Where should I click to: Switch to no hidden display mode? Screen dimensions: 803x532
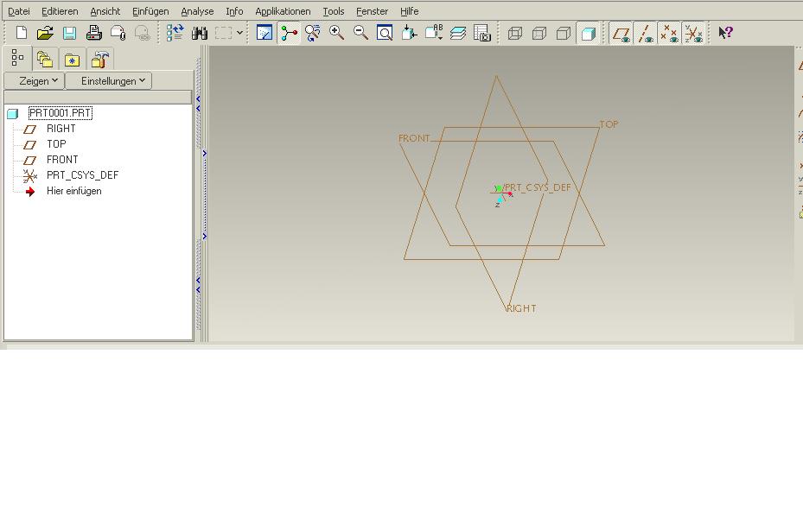tap(564, 33)
